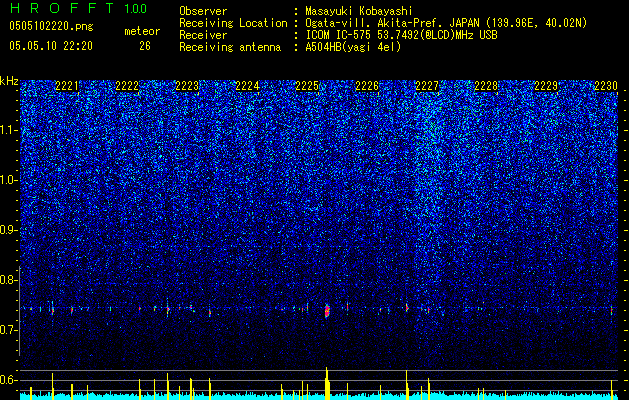Click the 2221 time marker
The image size is (629, 400).
click(67, 86)
